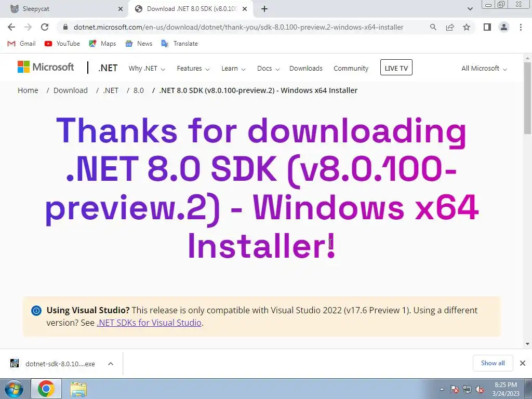Click the 'Using Visual Studio?' bold text

point(88,310)
